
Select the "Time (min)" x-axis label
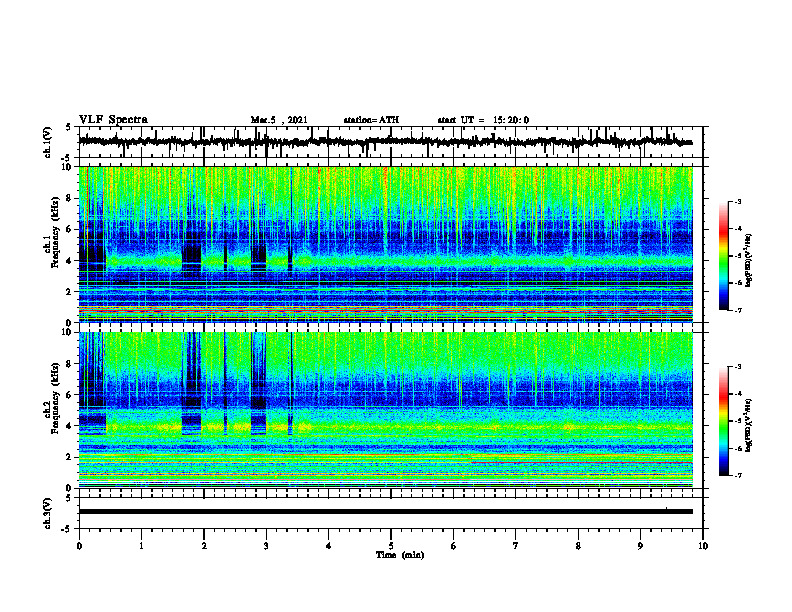(400, 555)
